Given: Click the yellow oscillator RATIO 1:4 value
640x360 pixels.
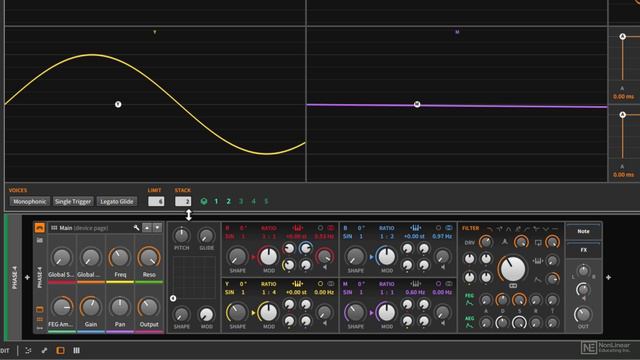Looking at the screenshot, I should coord(269,292).
